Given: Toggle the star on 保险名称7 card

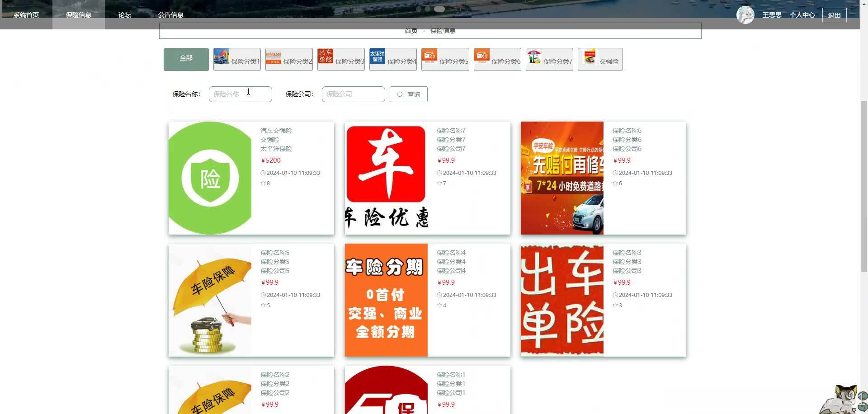Looking at the screenshot, I should tap(439, 183).
